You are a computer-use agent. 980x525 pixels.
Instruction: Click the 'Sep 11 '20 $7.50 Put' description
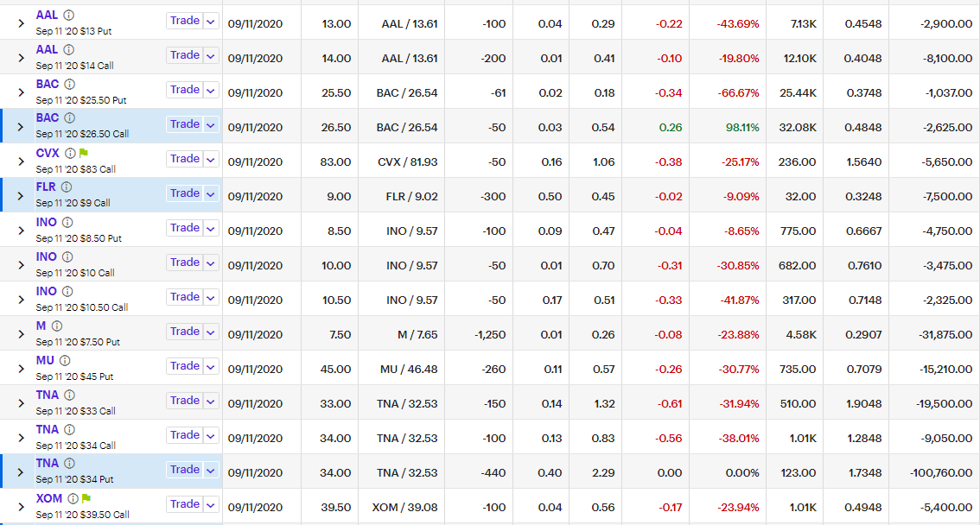point(78,342)
